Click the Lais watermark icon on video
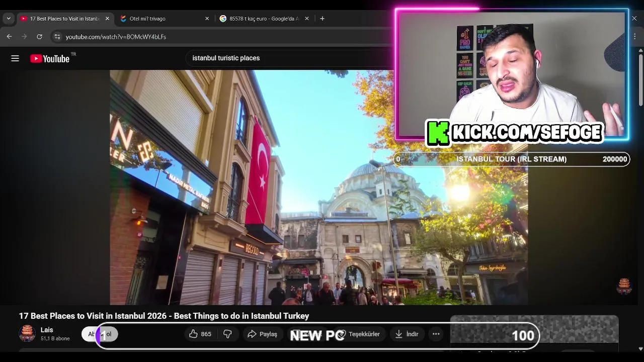The width and height of the screenshot is (644, 362). [x=624, y=286]
